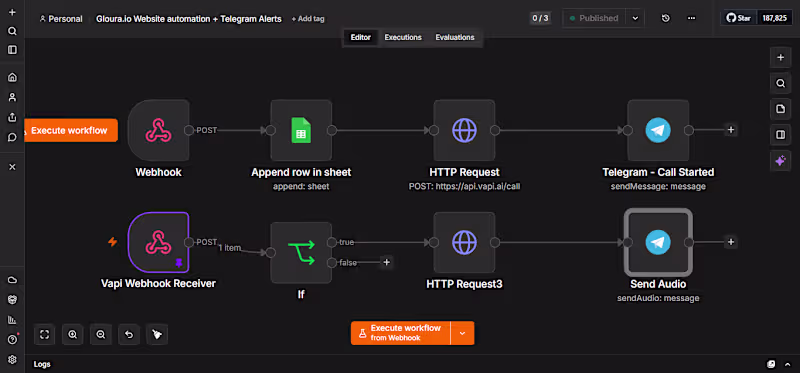Click + Add tag link
Image resolution: width=800 pixels, height=373 pixels.
pos(308,19)
